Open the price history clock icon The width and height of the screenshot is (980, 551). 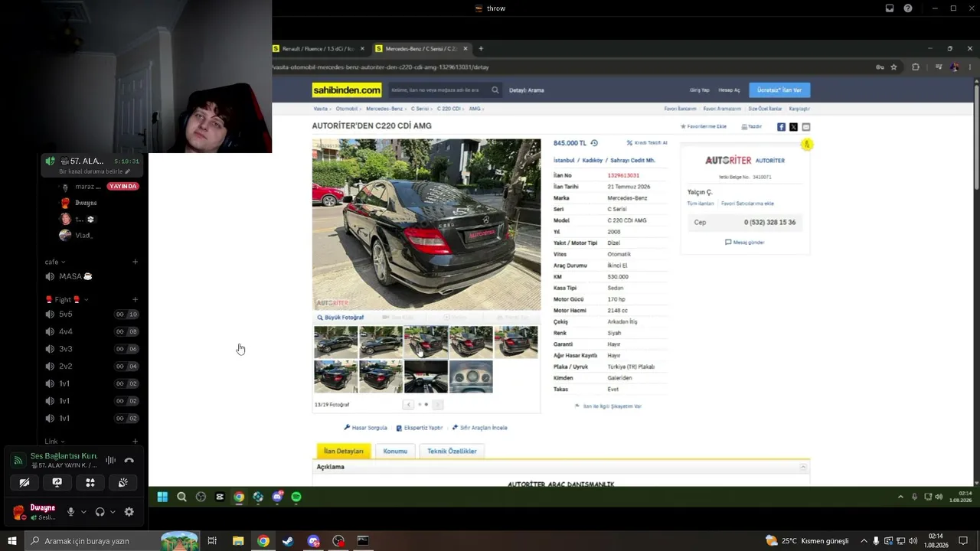pyautogui.click(x=594, y=143)
